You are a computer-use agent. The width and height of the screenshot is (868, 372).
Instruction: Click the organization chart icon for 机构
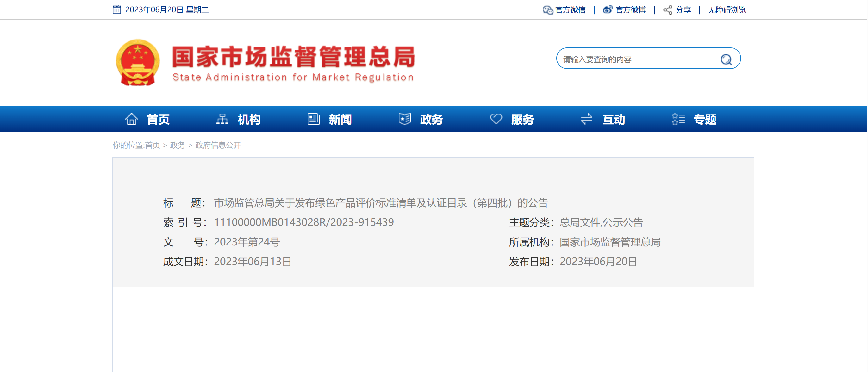pyautogui.click(x=222, y=119)
